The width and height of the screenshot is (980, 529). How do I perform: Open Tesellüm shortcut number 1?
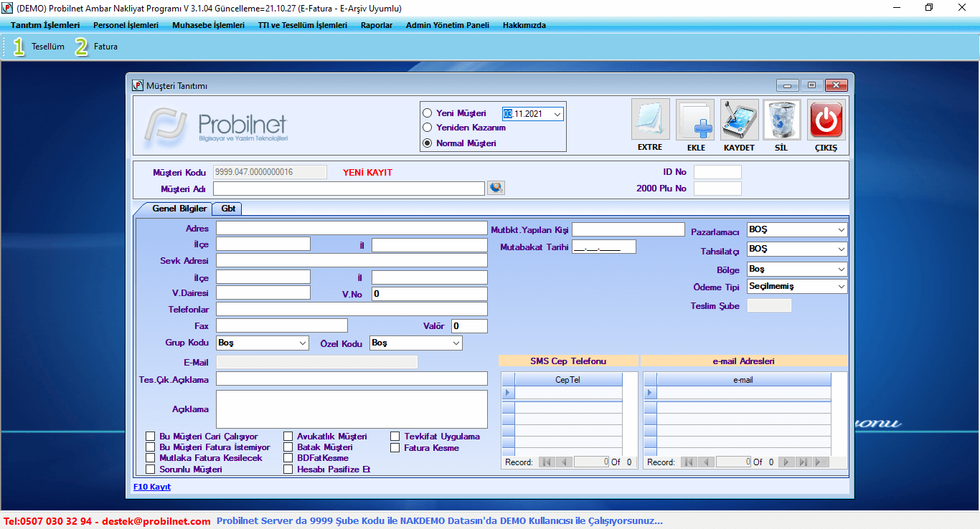(x=19, y=47)
